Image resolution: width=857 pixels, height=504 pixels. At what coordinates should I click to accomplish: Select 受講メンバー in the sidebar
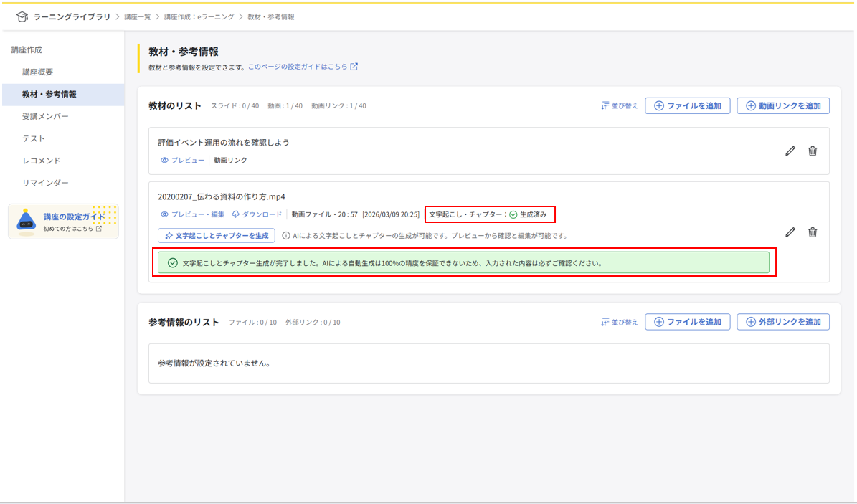tap(45, 116)
